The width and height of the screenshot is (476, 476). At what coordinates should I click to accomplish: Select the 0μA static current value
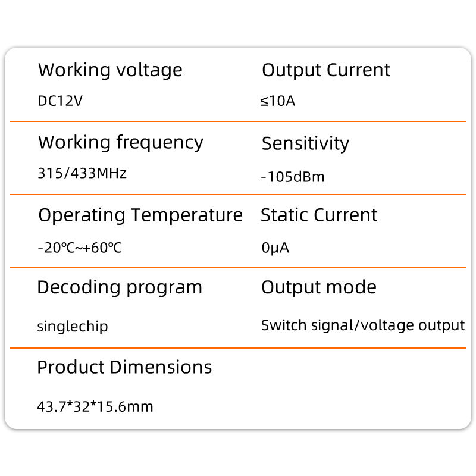tap(275, 248)
